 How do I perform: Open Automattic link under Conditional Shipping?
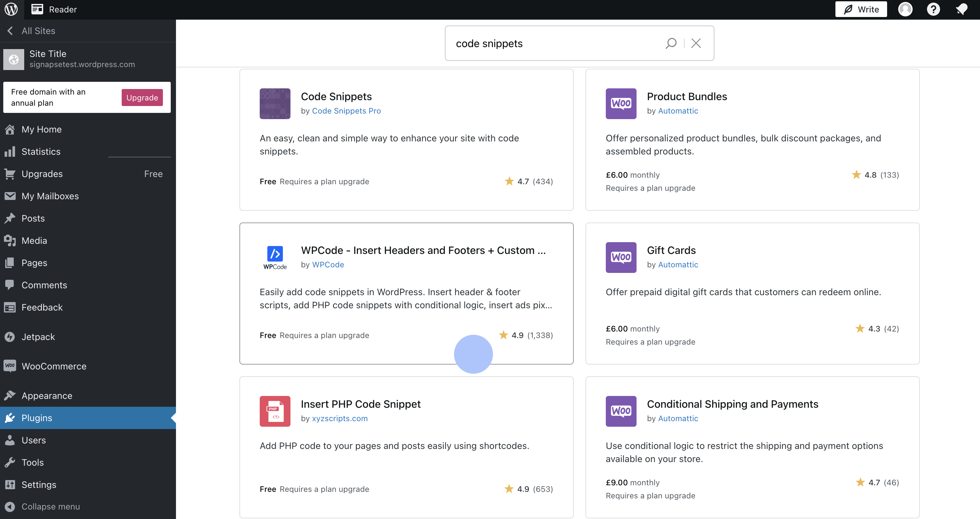point(678,418)
